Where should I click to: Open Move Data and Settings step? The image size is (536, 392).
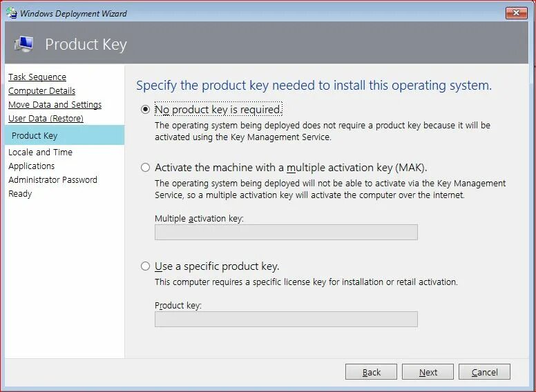coord(55,105)
